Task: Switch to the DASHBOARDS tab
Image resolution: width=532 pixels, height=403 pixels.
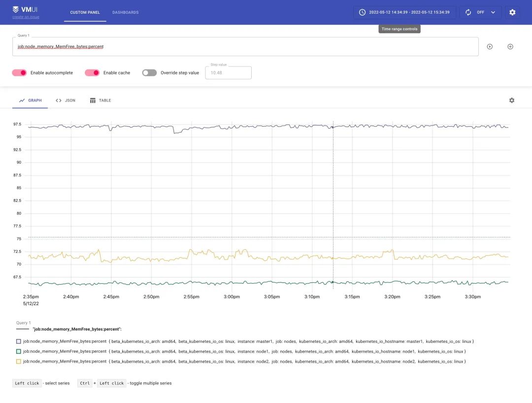Action: pos(125,12)
